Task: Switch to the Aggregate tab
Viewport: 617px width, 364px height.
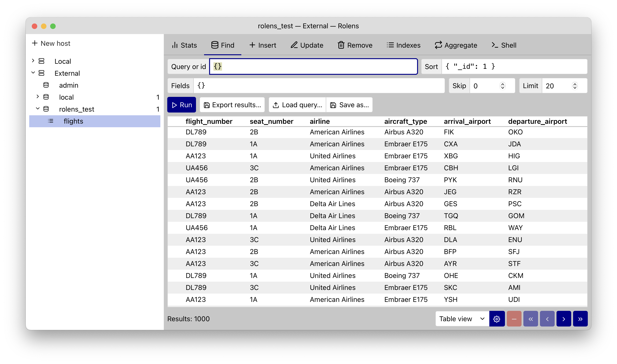Action: (x=456, y=45)
